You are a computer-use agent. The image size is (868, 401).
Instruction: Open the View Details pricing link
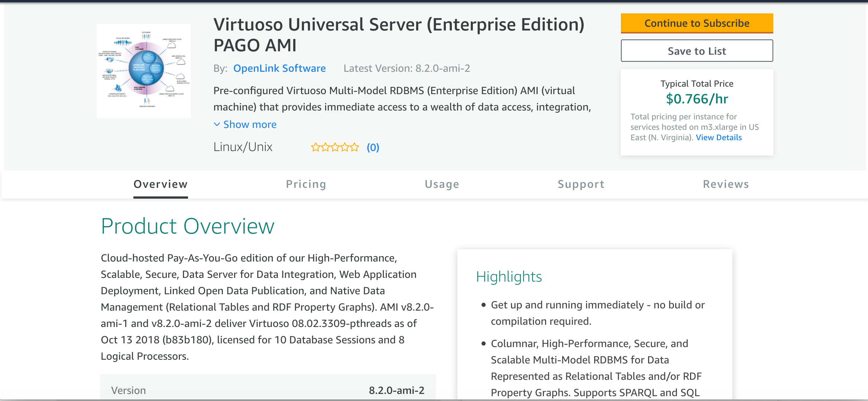click(719, 138)
